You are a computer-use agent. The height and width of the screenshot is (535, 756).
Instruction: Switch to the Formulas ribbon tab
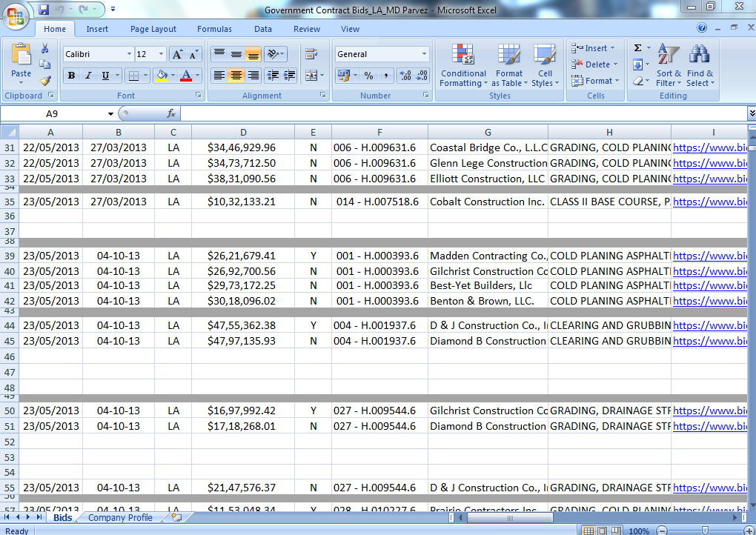coord(214,29)
